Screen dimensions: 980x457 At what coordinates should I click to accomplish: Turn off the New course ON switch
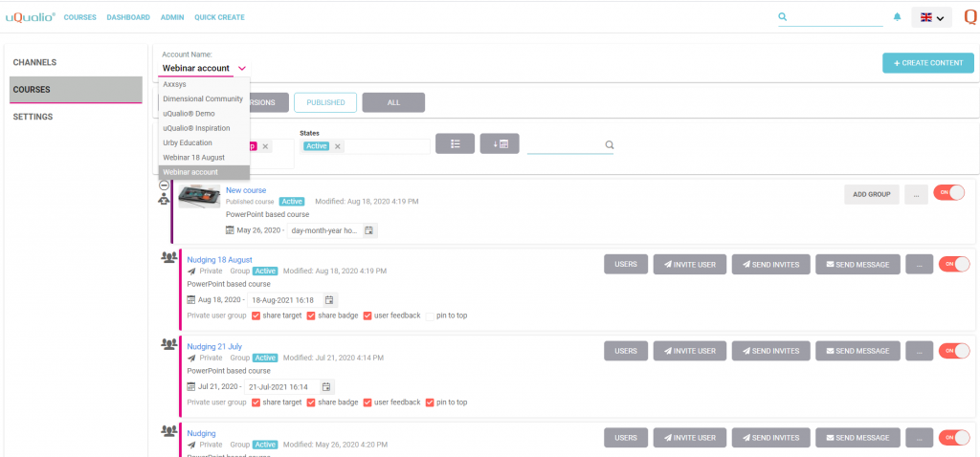point(950,193)
